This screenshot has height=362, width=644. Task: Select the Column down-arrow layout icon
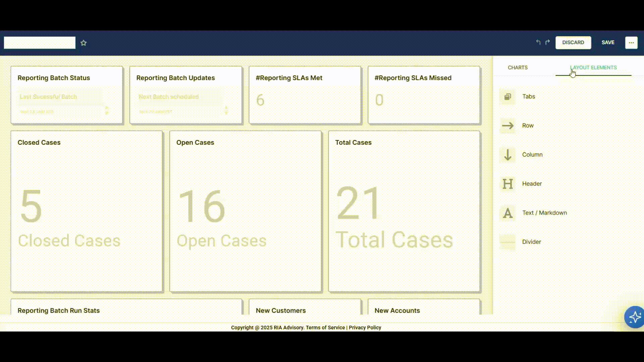508,155
